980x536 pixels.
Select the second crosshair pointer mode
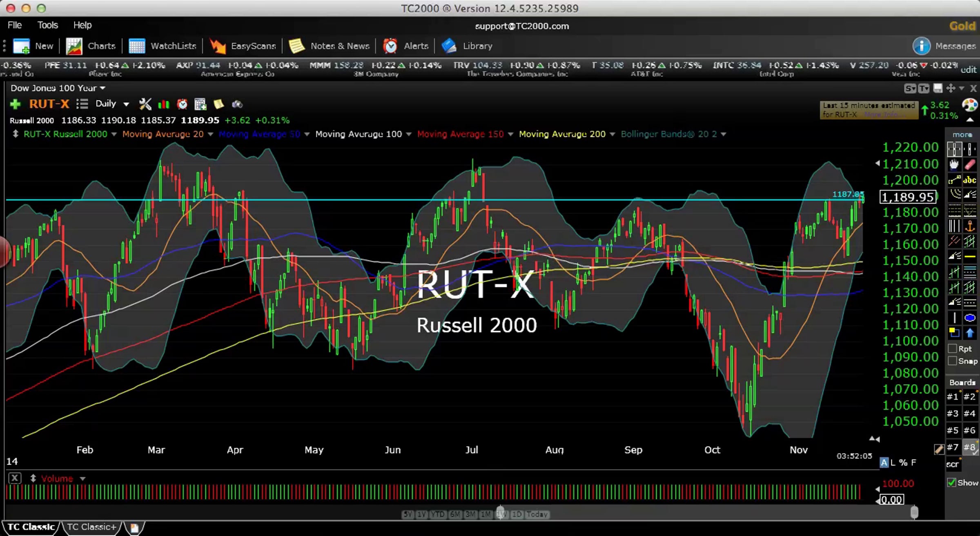970,149
